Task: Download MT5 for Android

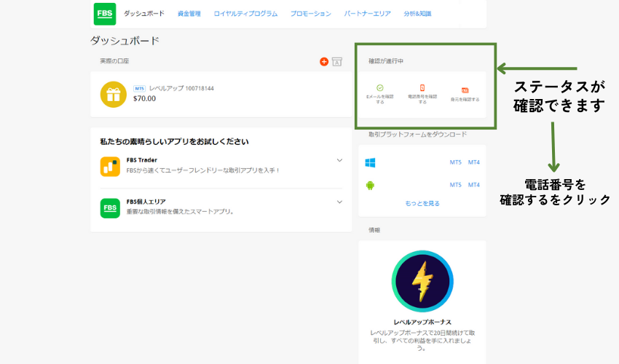Action: (x=456, y=185)
